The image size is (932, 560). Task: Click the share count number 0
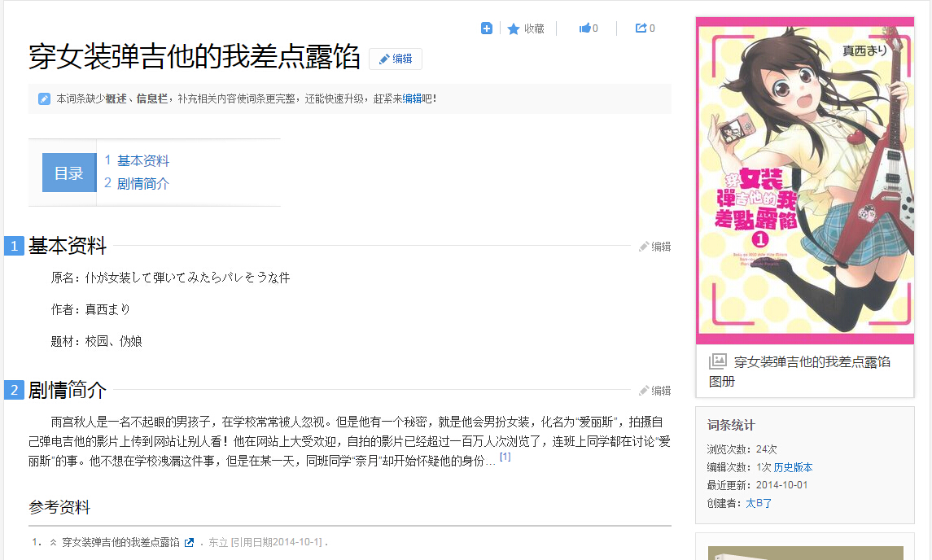point(652,28)
